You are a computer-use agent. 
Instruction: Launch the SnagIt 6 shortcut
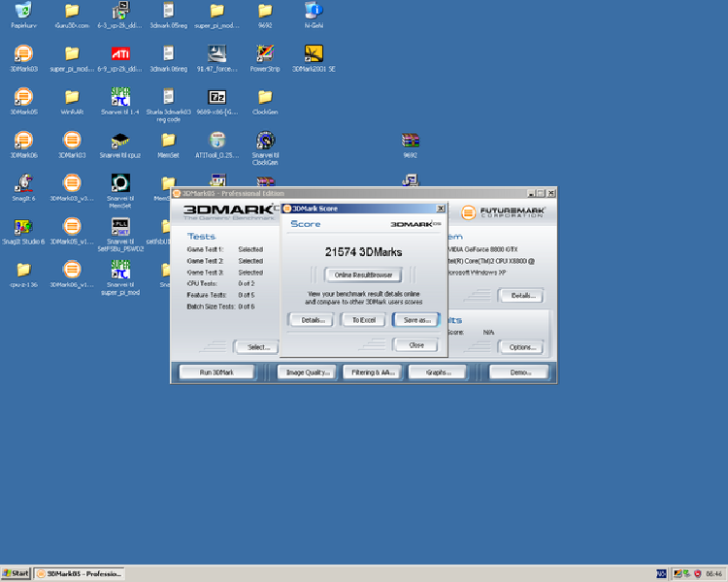tap(23, 188)
